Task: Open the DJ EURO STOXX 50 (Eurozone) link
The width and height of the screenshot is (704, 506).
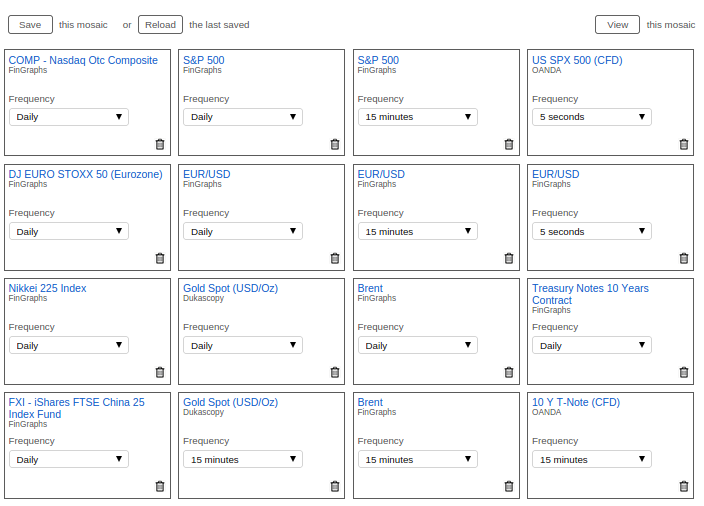Action: click(85, 174)
